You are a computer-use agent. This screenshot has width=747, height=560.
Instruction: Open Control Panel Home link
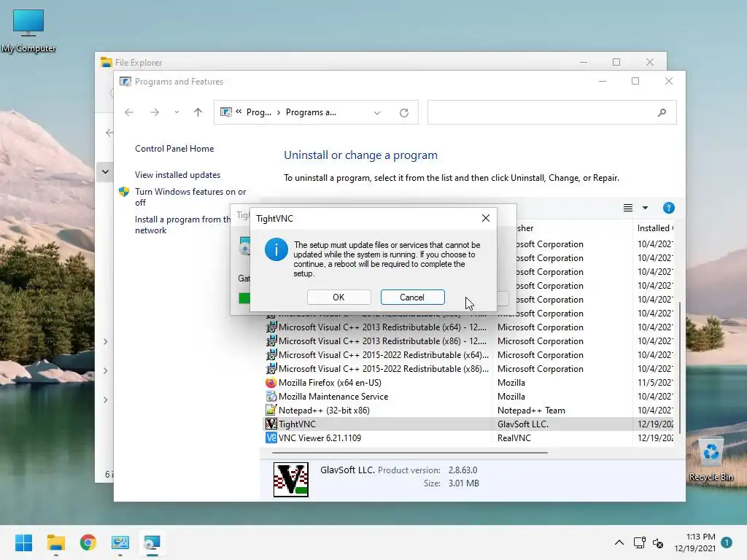click(x=174, y=149)
